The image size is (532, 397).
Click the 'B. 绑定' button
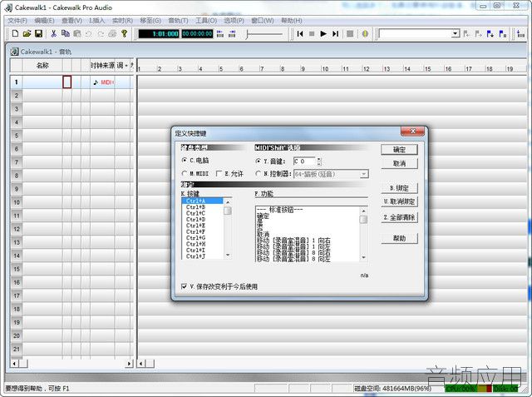pos(399,188)
